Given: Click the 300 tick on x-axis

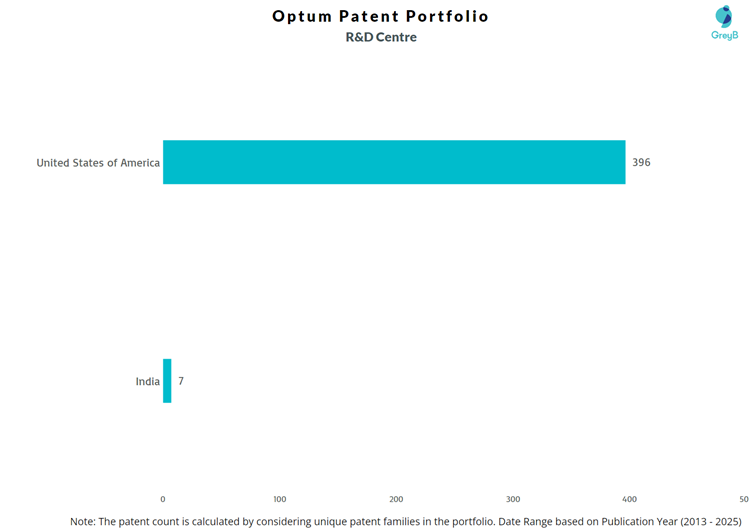Looking at the screenshot, I should tap(513, 498).
